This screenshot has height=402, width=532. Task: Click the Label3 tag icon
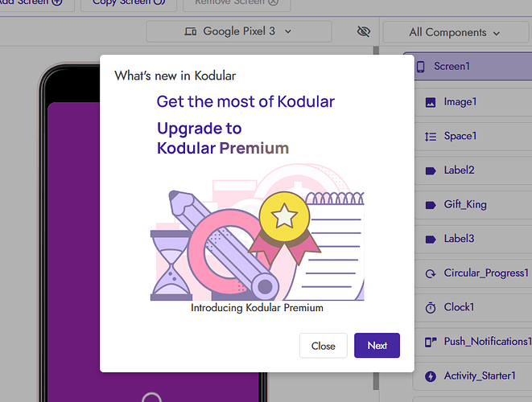pyautogui.click(x=431, y=240)
